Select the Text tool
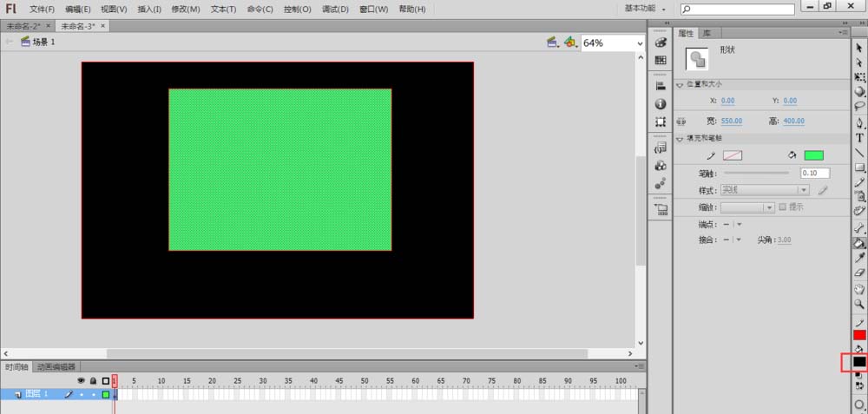Image resolution: width=868 pixels, height=414 pixels. pyautogui.click(x=859, y=138)
